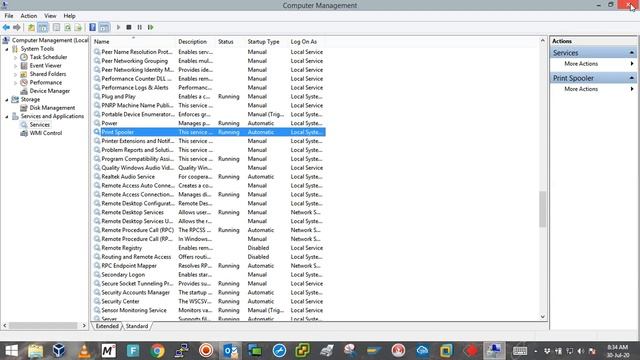Image resolution: width=640 pixels, height=360 pixels.
Task: Click the Export List toolbar icon
Action: pyautogui.click(x=78, y=27)
